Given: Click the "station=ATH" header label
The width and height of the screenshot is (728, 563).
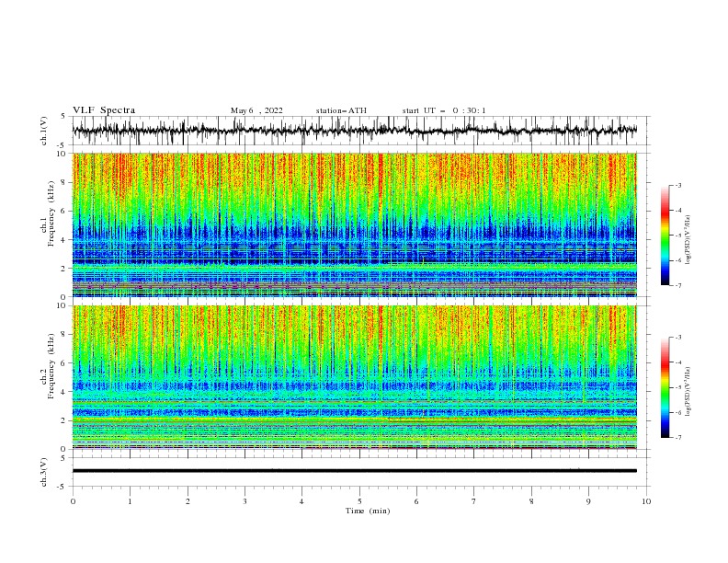Looking at the screenshot, I should click(x=341, y=110).
